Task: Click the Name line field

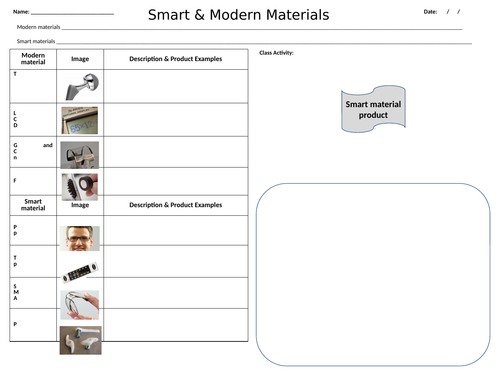Action: click(x=72, y=12)
